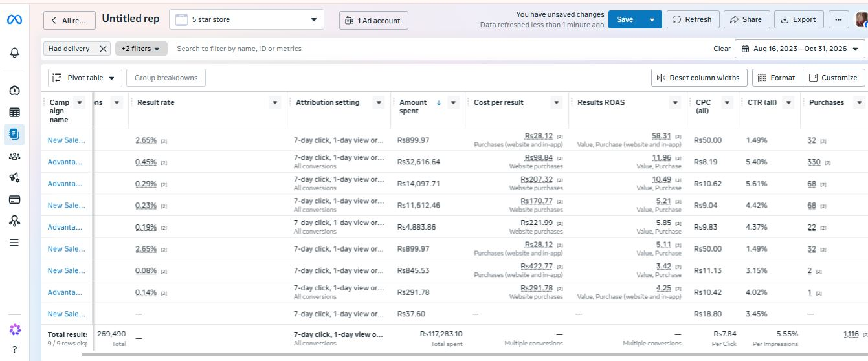Open the CTR (all) column menu arrow
The image size is (868, 361).
788,102
